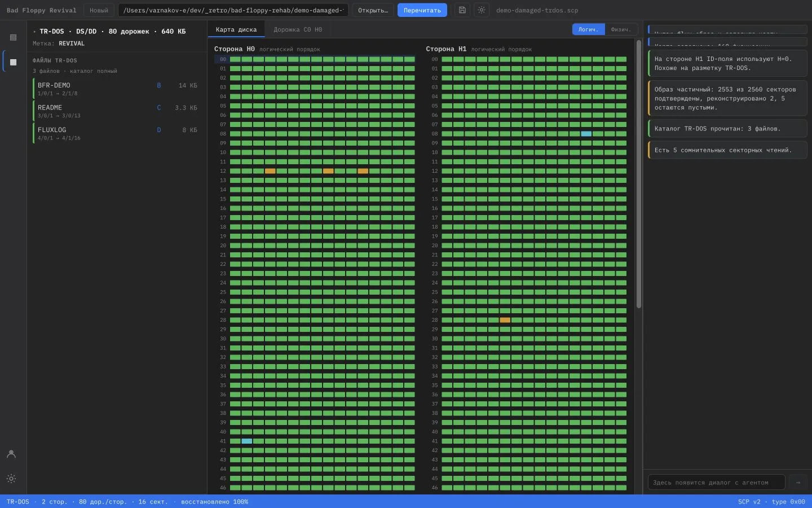Collapse the TR-DOS DS/DD disk header triangle

click(x=34, y=32)
